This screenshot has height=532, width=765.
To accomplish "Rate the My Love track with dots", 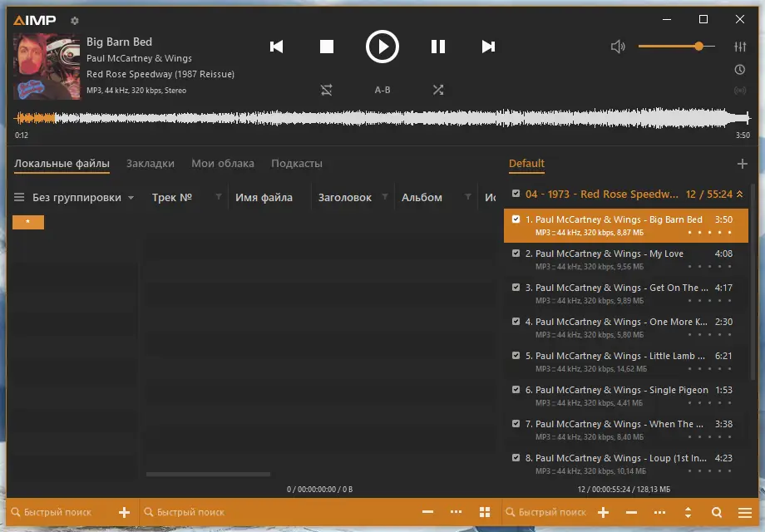I will click(709, 267).
